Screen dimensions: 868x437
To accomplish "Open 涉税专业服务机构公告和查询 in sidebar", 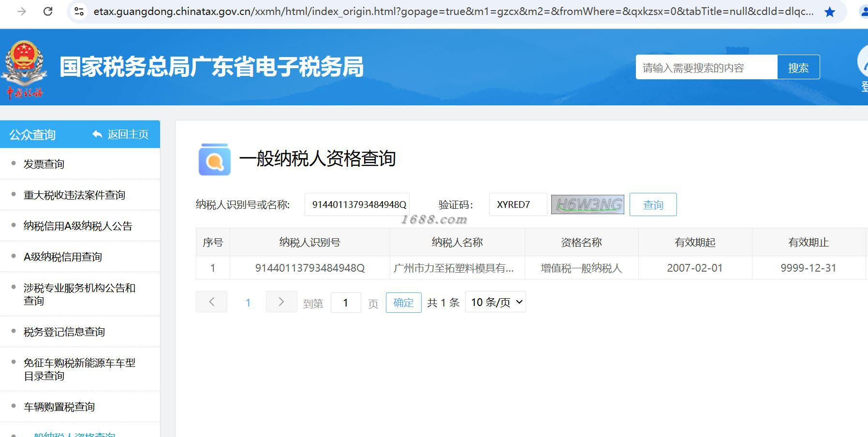I will pos(80,294).
